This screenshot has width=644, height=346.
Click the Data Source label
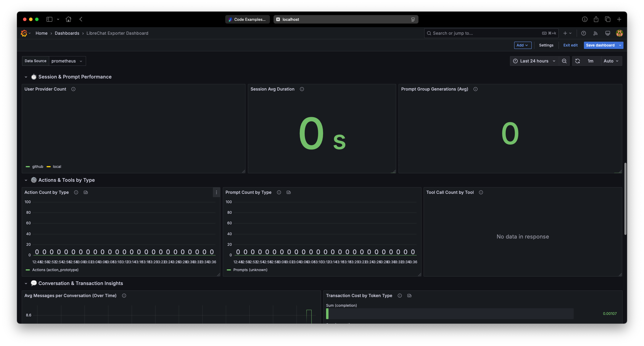tap(35, 61)
